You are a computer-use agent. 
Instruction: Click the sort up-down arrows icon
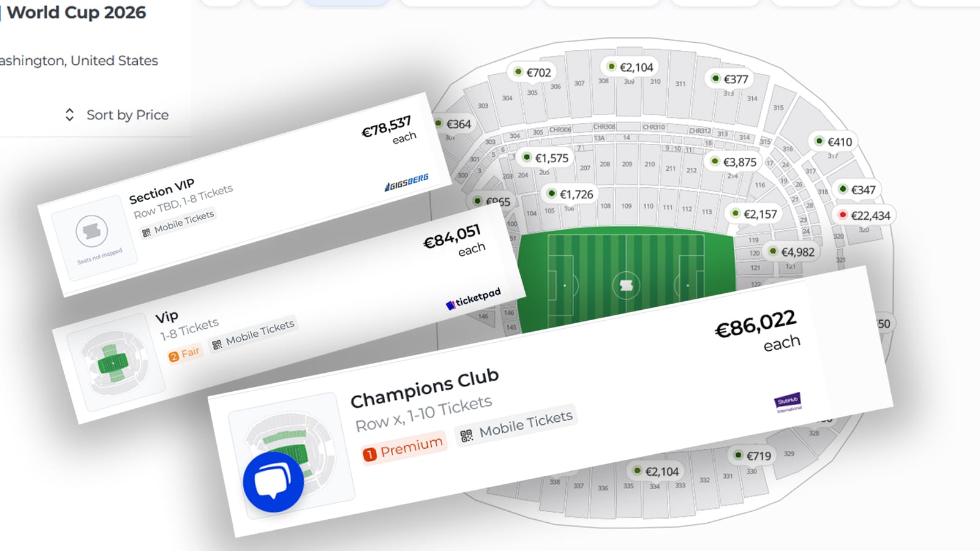coord(70,115)
